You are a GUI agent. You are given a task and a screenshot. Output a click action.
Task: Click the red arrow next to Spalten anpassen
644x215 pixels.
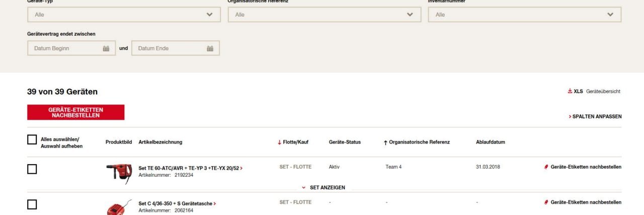[570, 117]
